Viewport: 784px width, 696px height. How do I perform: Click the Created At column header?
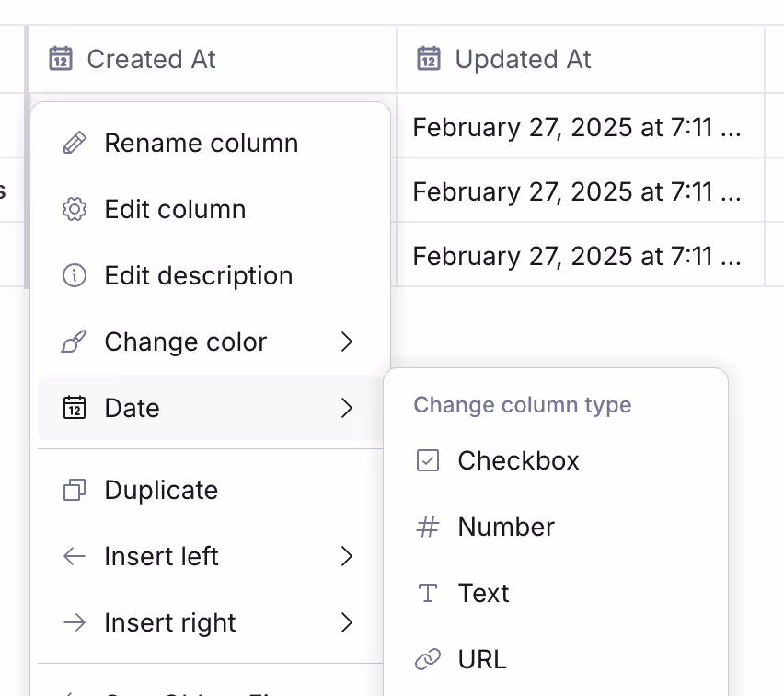pos(213,59)
